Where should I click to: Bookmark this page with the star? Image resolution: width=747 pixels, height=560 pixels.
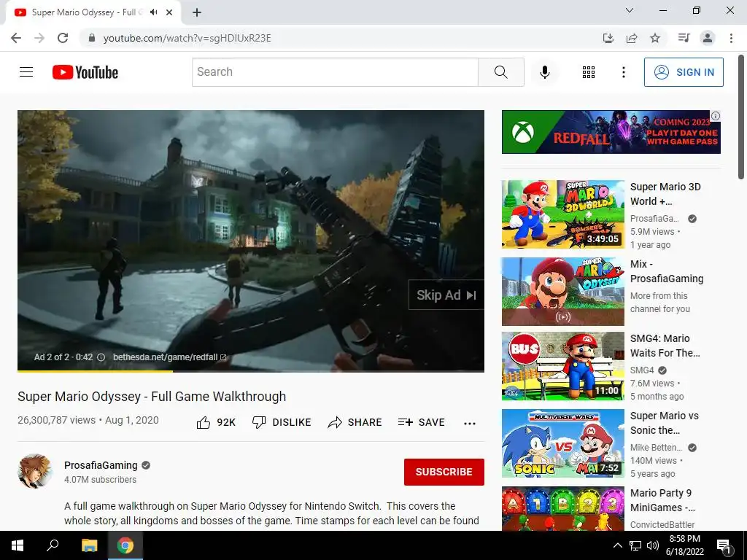click(x=655, y=38)
